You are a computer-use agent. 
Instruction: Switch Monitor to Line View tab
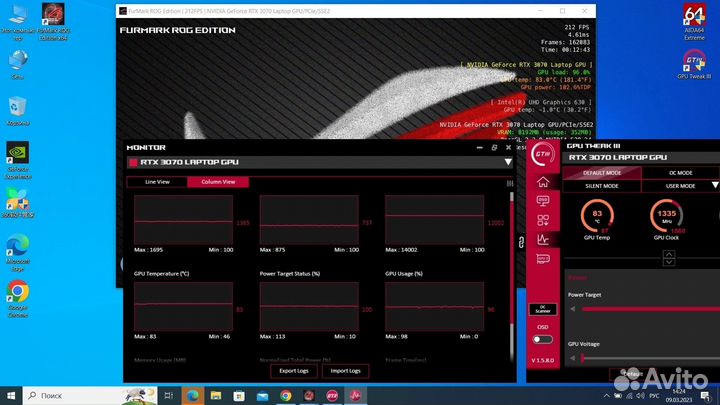[157, 182]
